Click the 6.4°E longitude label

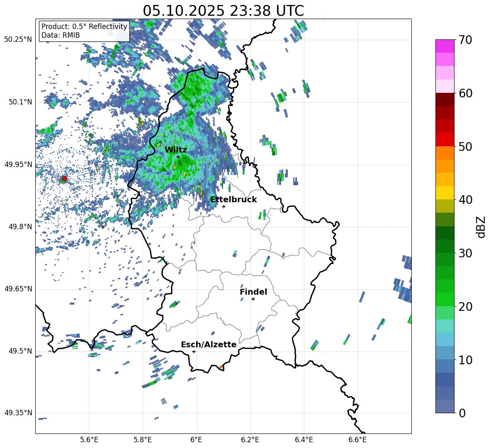coord(304,440)
